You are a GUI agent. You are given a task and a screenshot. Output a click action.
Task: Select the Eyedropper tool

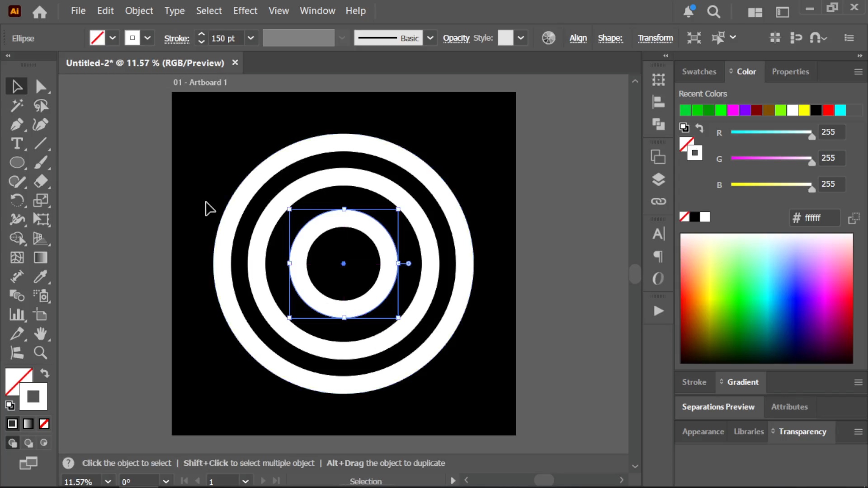pos(41,277)
